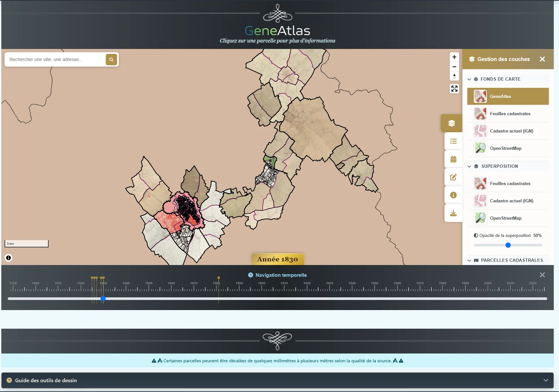This screenshot has height=392, width=559.
Task: Collapse the FONDS DE CARTE section
Action: pyautogui.click(x=508, y=79)
